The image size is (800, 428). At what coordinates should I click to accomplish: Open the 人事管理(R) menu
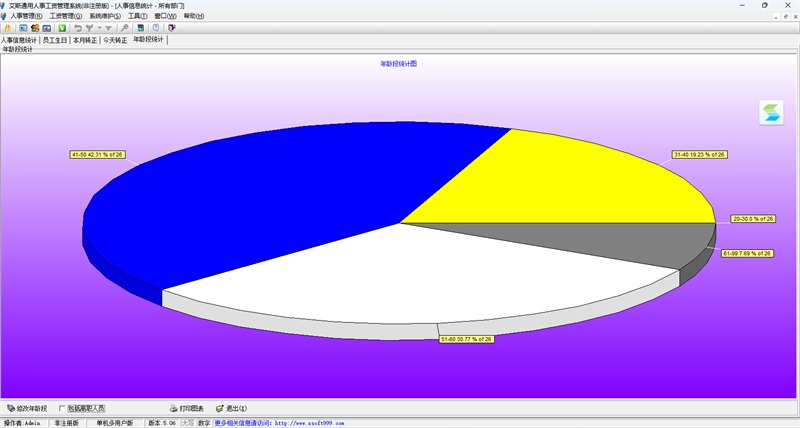27,16
